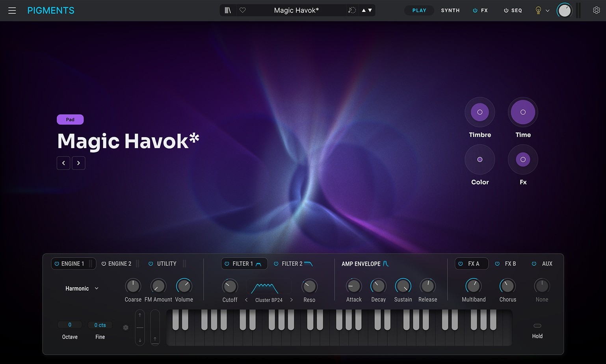Click the Coarse tuning knob

133,286
